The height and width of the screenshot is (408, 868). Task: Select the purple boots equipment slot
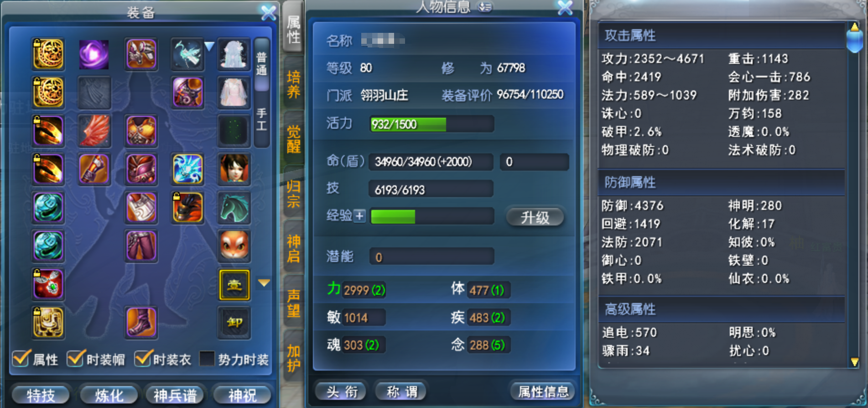pyautogui.click(x=141, y=323)
